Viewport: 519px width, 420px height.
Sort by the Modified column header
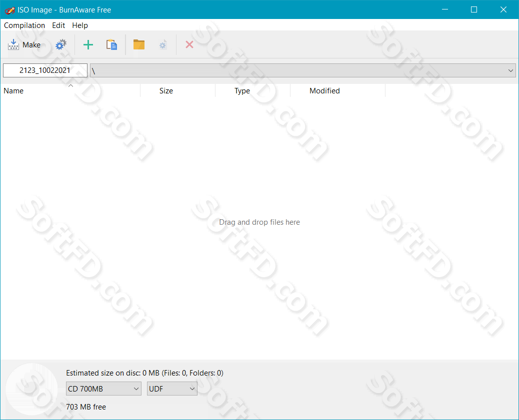point(337,90)
